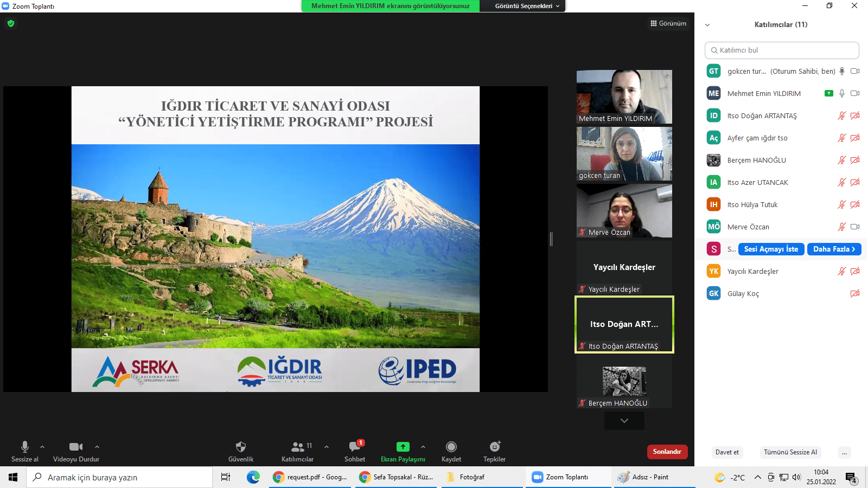Click the Ekran Paylaşımı share screen icon

click(x=403, y=447)
